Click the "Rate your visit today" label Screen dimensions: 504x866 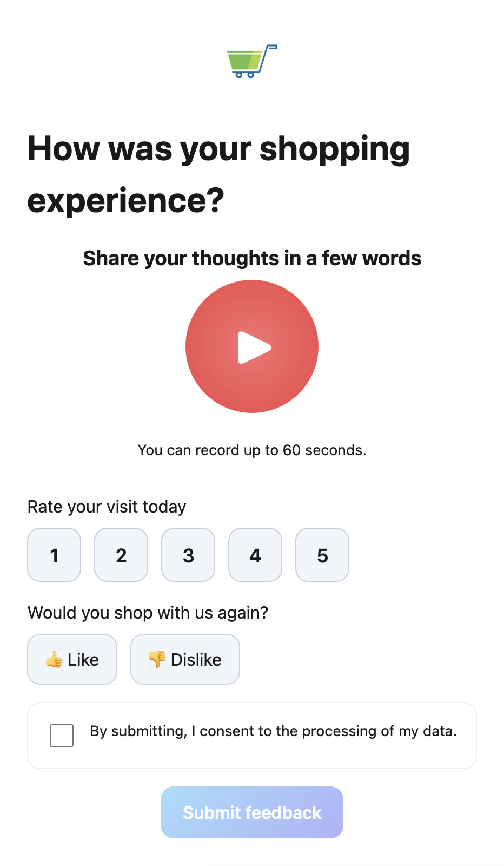[x=107, y=507]
